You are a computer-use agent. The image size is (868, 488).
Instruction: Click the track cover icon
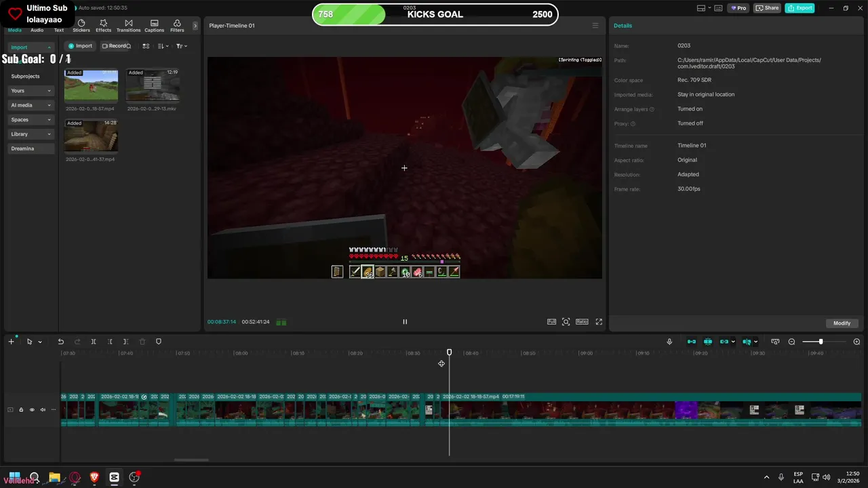pos(10,409)
